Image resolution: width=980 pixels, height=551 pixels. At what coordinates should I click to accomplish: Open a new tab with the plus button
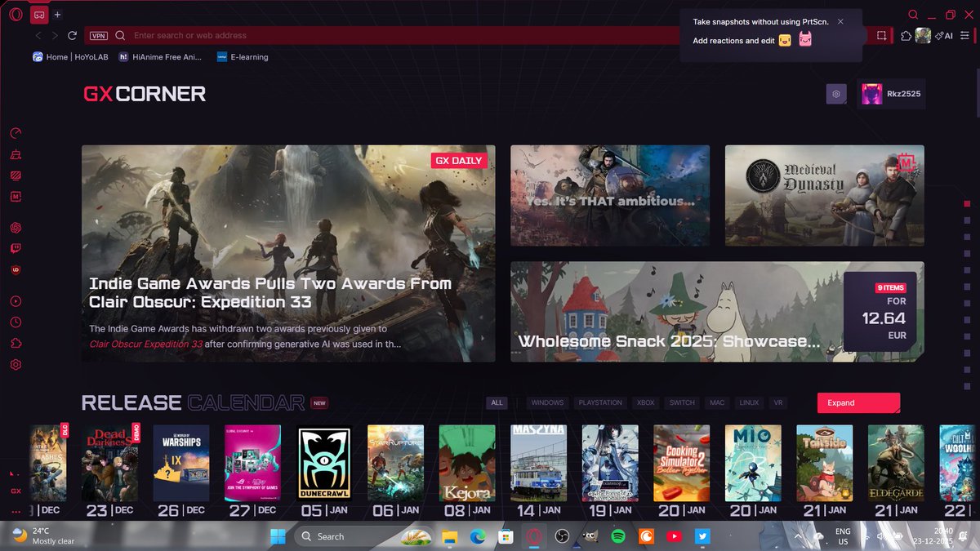(57, 15)
